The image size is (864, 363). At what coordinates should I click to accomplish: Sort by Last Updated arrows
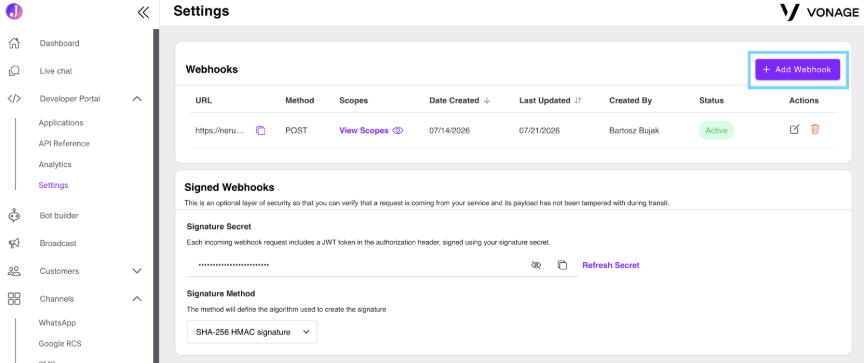pos(577,101)
